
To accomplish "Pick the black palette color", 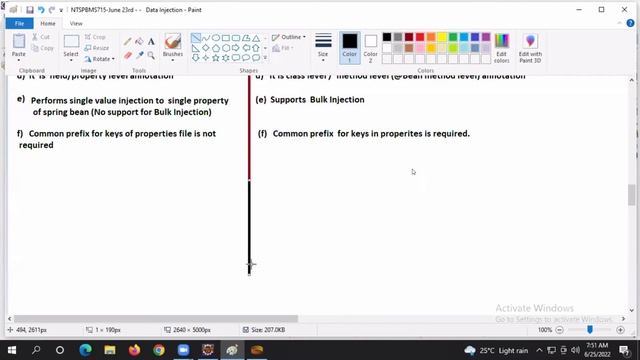I will [x=387, y=37].
